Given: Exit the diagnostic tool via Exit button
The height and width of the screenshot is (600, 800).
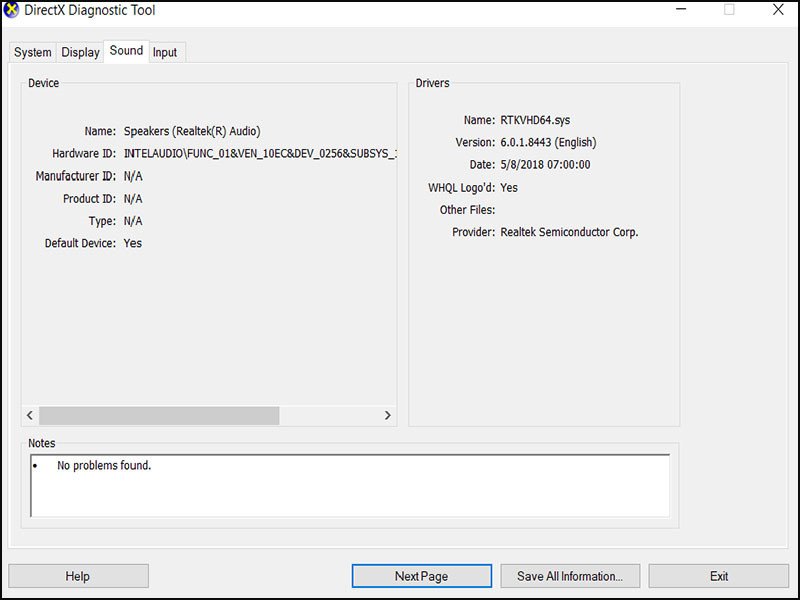Looking at the screenshot, I should [x=718, y=576].
